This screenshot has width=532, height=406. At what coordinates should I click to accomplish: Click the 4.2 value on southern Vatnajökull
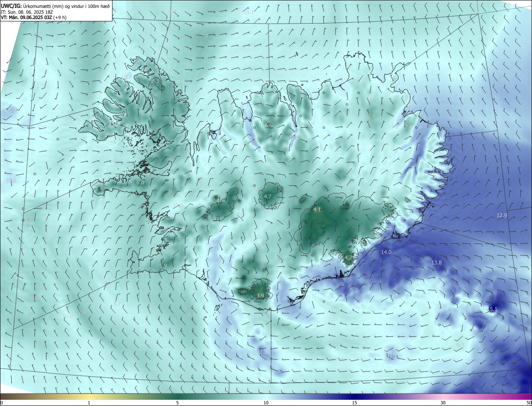click(x=348, y=257)
